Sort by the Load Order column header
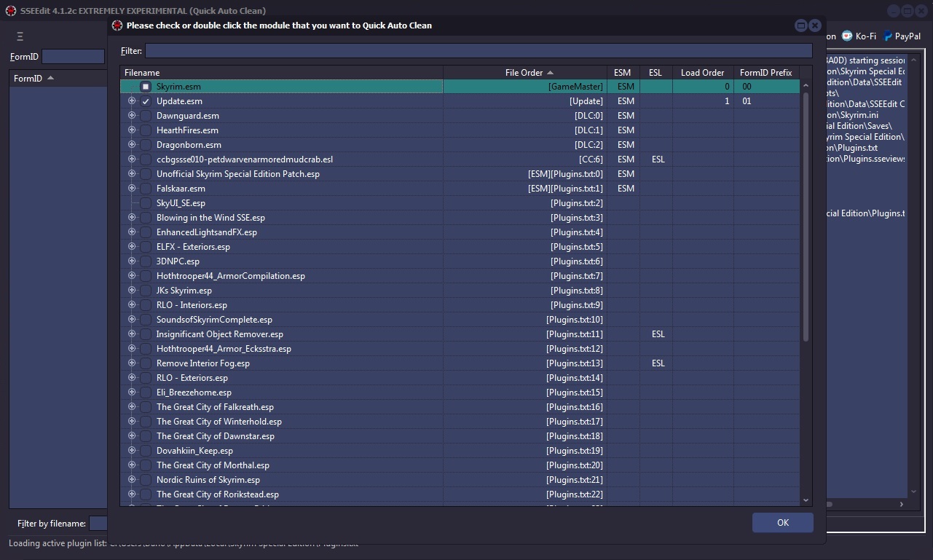The height and width of the screenshot is (560, 933). tap(703, 73)
